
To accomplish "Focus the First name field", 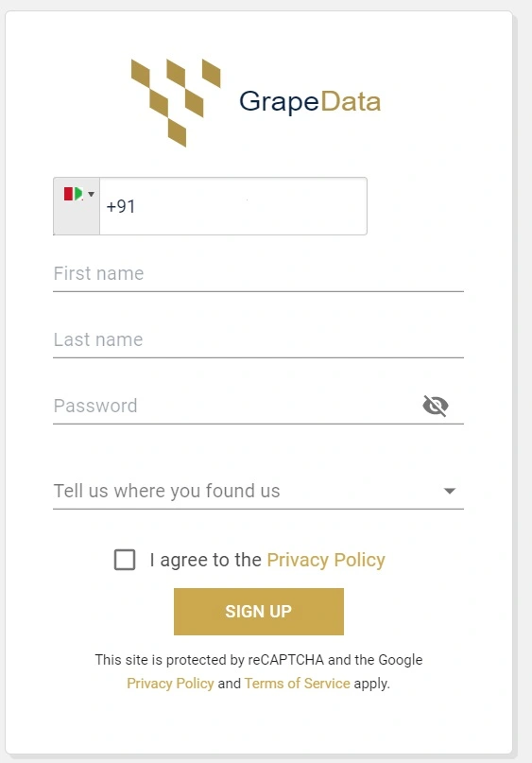I will tap(258, 274).
